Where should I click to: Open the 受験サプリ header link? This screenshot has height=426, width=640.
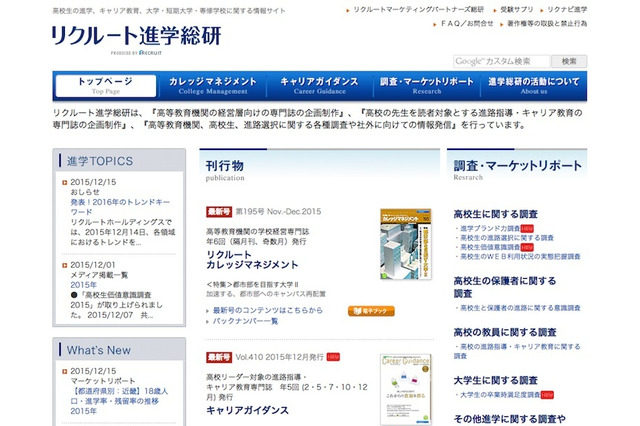[x=517, y=9]
